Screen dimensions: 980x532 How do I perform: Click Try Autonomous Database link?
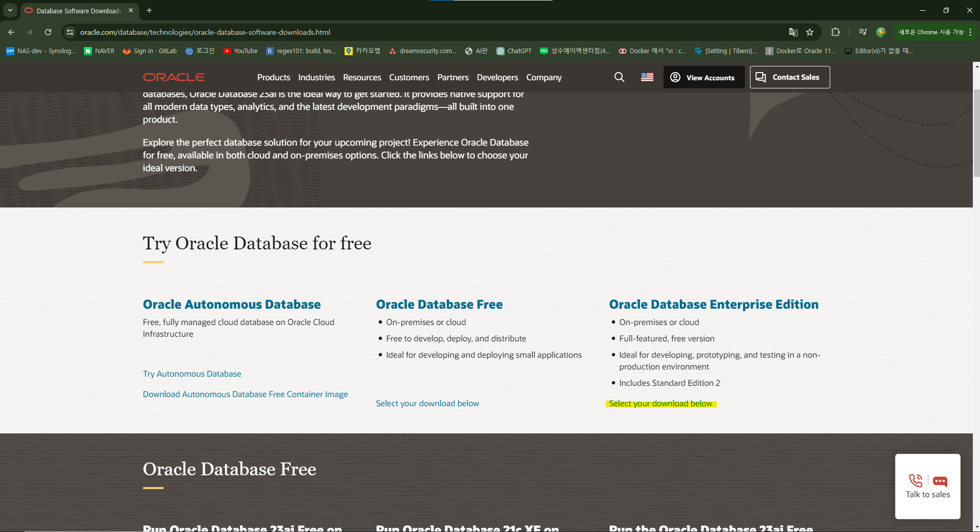192,374
